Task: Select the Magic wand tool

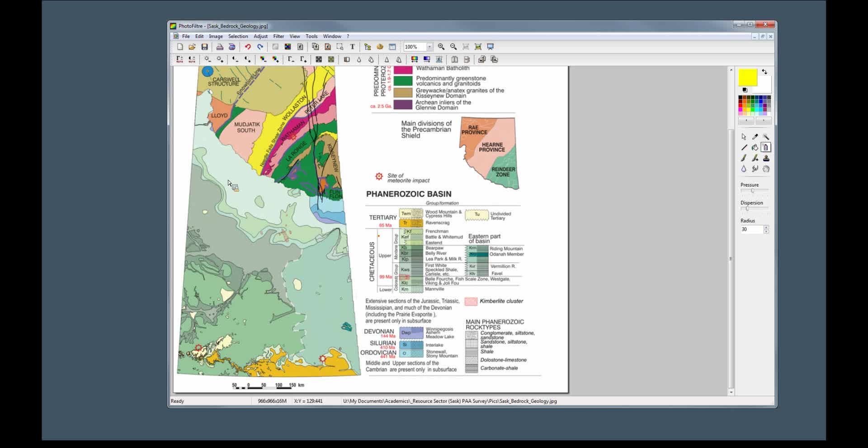Action: pyautogui.click(x=765, y=137)
